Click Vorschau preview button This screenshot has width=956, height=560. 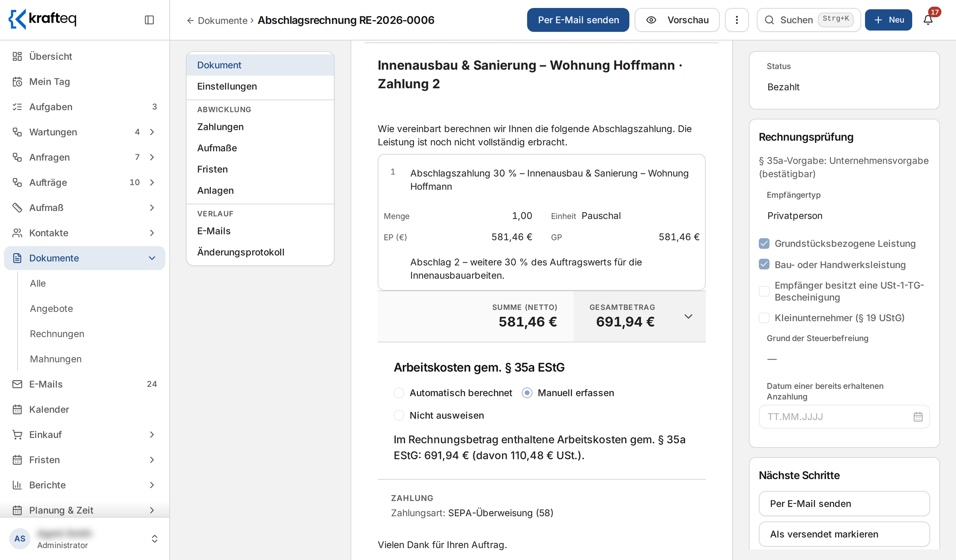pyautogui.click(x=677, y=20)
